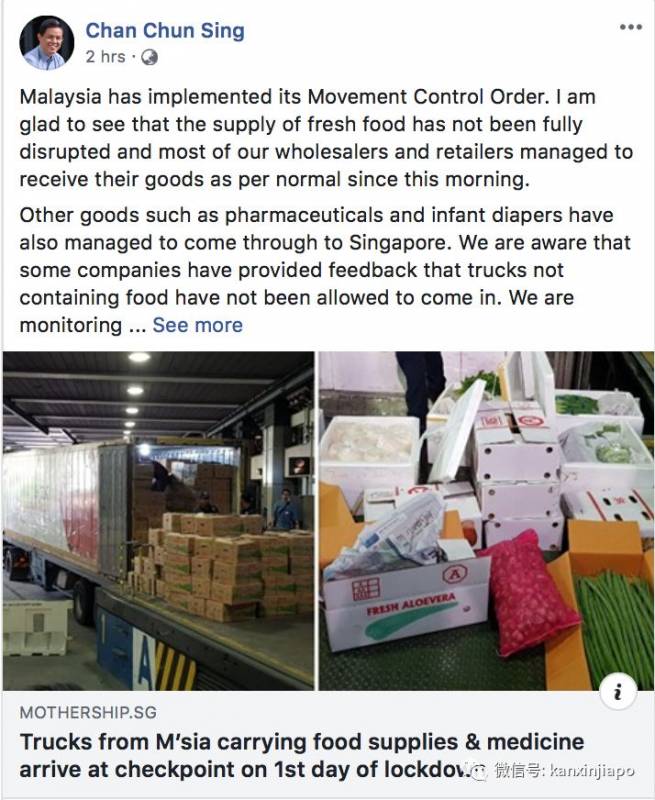Click the post text about Movement Control Order
655x800 pixels.
326,138
